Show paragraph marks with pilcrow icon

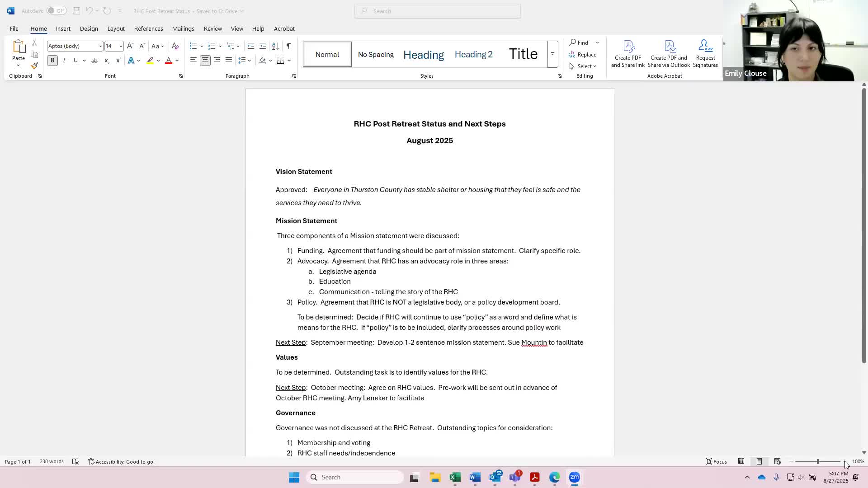coord(288,46)
